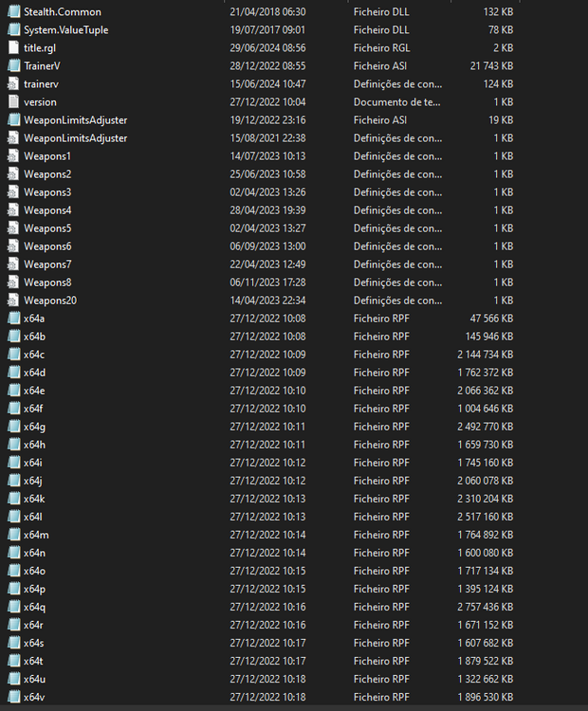This screenshot has height=711, width=588.
Task: Click the size value 132 KB
Action: tap(498, 11)
